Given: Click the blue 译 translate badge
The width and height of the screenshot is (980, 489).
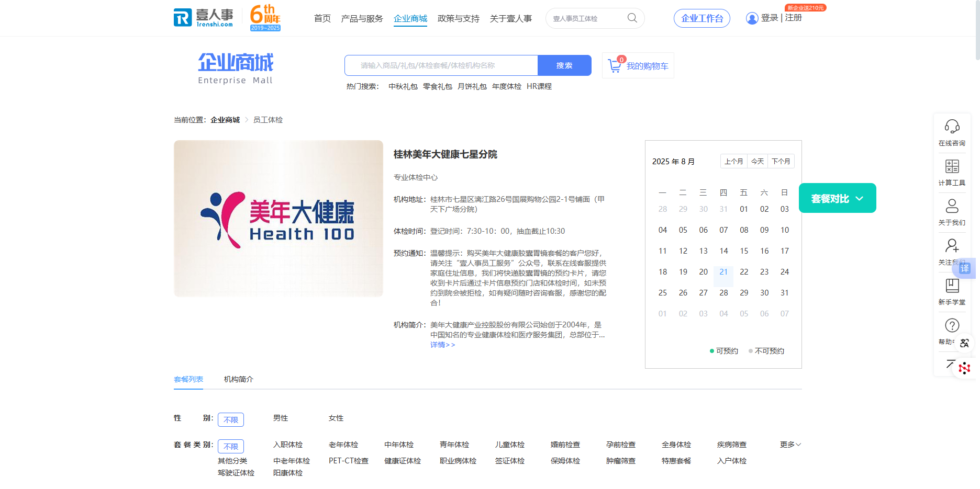Looking at the screenshot, I should (965, 268).
